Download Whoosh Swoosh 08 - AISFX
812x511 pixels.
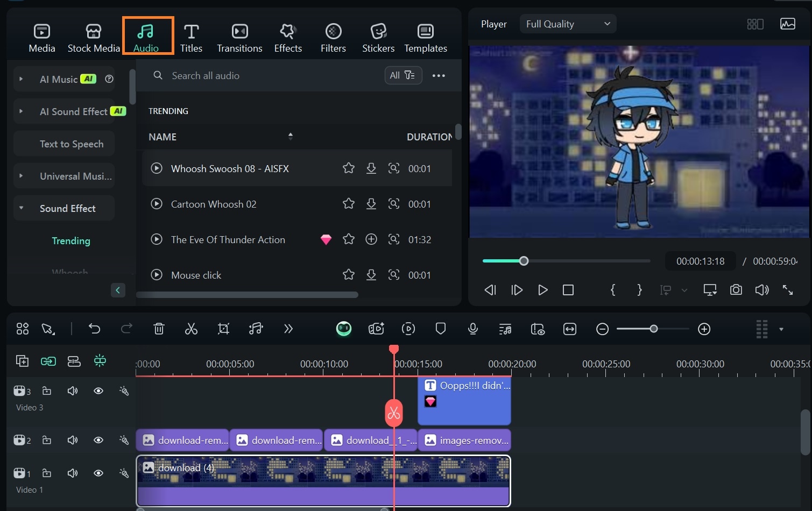point(371,168)
